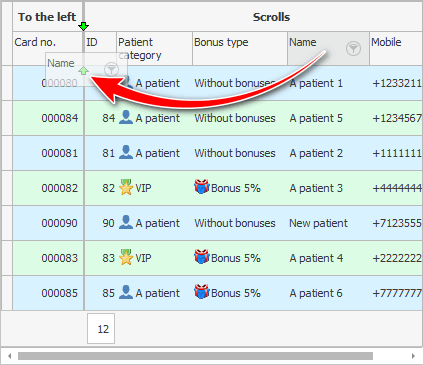Click the filter funnel icon in Name column header

click(353, 49)
